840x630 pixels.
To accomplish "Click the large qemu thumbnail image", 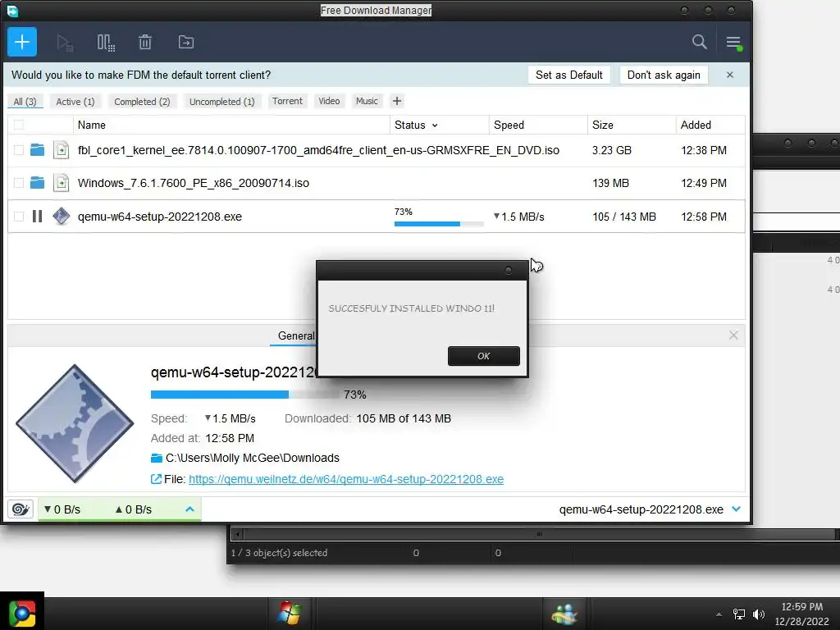I will tap(75, 423).
